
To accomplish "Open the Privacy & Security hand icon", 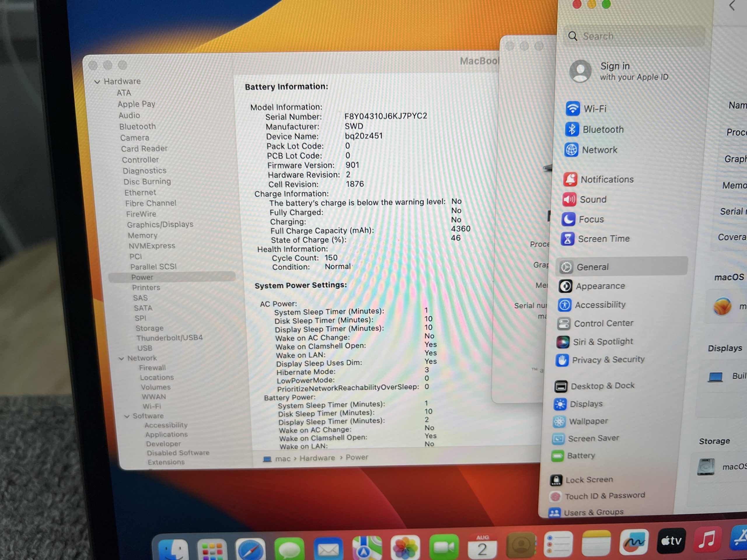I will (x=562, y=360).
